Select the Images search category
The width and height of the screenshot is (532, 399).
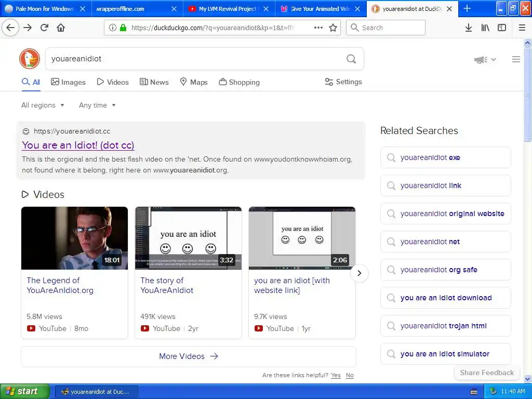tap(68, 82)
